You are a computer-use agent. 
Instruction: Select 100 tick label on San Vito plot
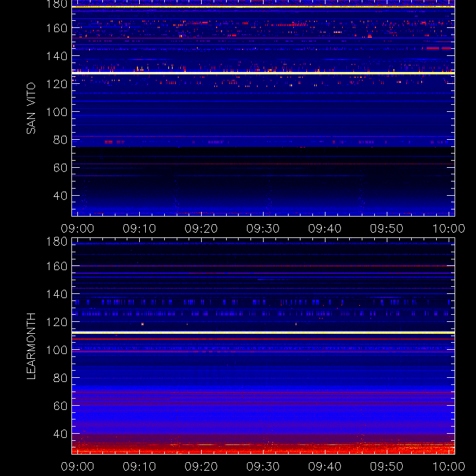click(57, 112)
